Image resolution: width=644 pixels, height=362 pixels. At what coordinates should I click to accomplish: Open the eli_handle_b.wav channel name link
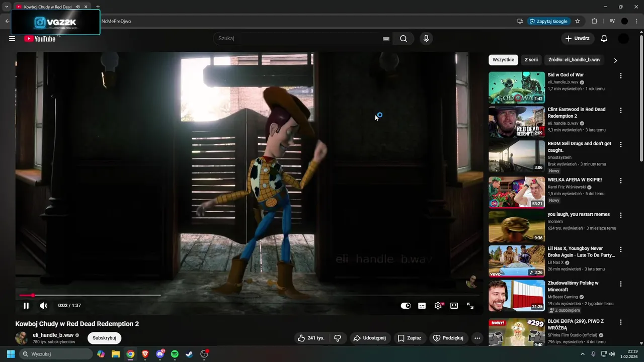(53, 335)
